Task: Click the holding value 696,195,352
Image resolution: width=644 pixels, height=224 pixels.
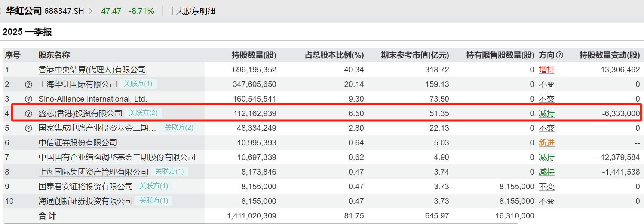Action: pyautogui.click(x=254, y=70)
